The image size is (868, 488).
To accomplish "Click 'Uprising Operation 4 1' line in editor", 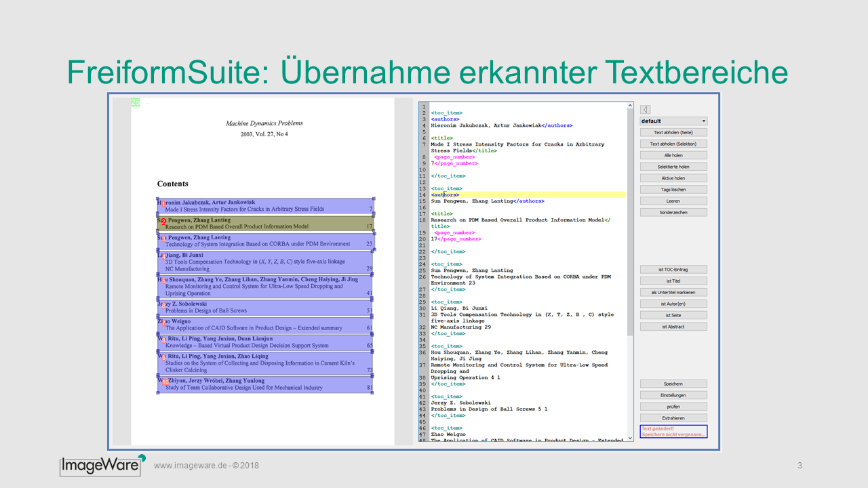I will point(466,378).
